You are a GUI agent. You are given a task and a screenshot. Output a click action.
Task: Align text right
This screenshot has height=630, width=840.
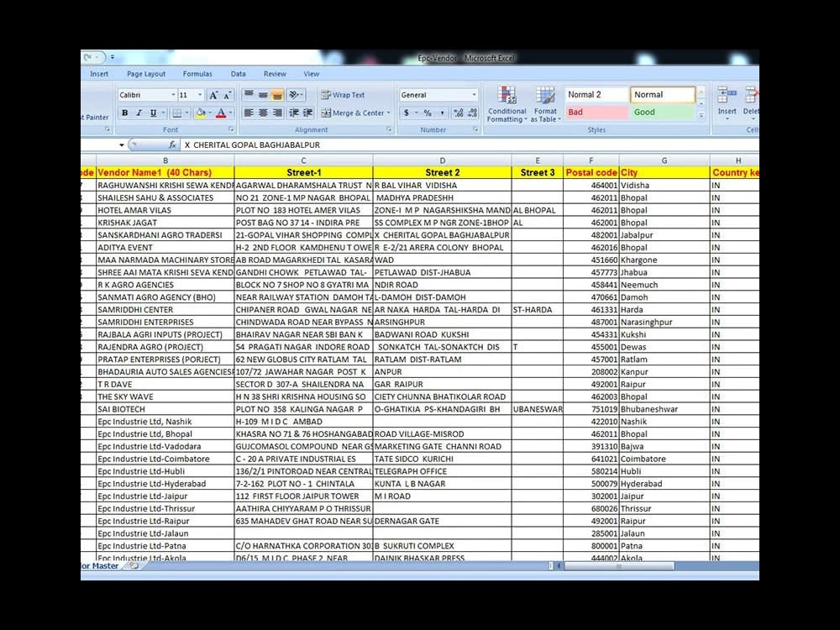pos(277,113)
